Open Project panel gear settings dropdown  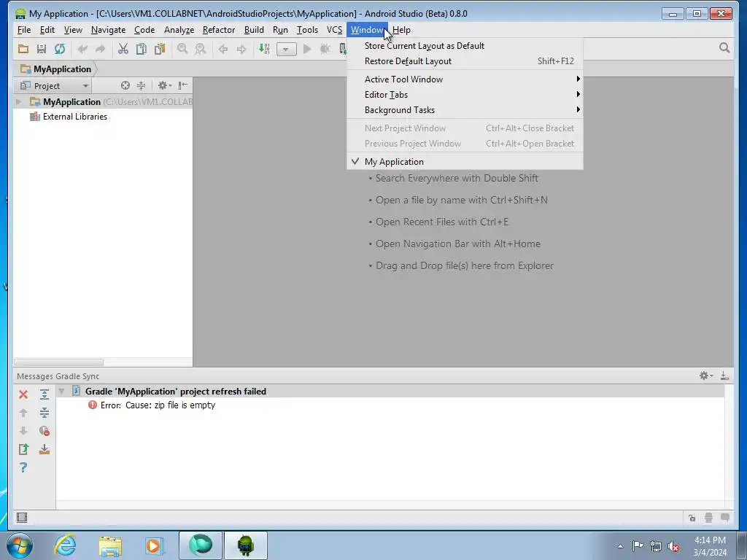click(x=164, y=85)
